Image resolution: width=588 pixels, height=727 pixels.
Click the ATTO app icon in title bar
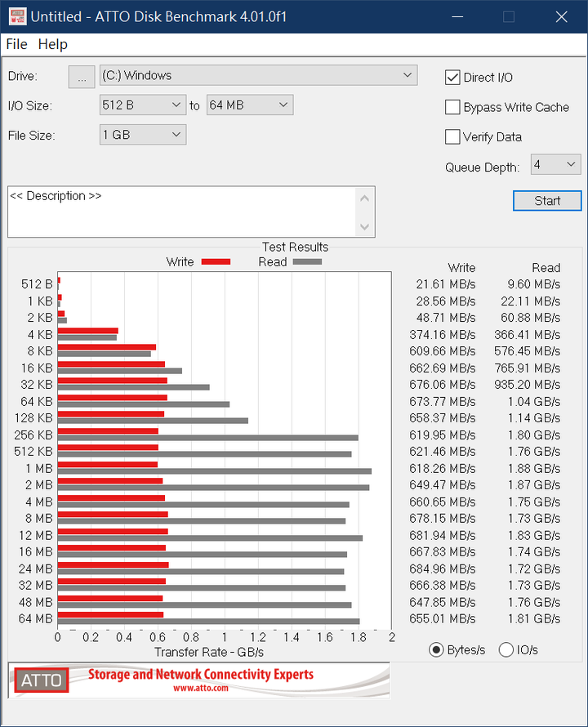17,16
